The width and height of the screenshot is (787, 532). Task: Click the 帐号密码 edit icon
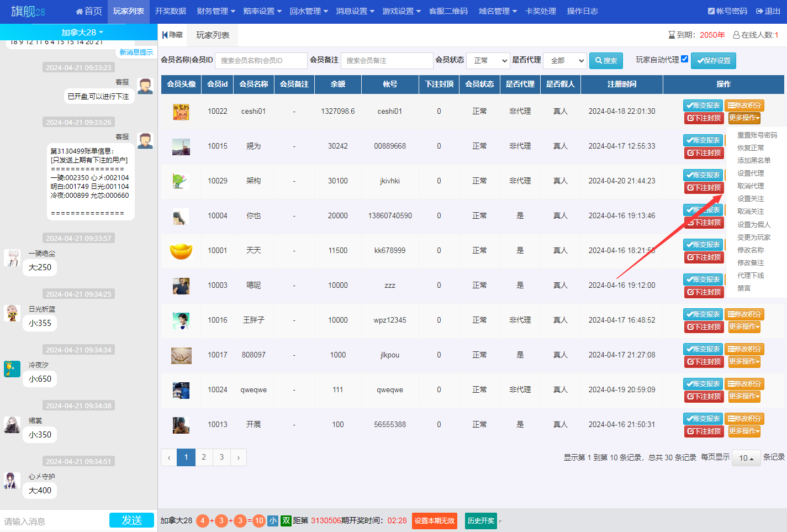(x=711, y=11)
